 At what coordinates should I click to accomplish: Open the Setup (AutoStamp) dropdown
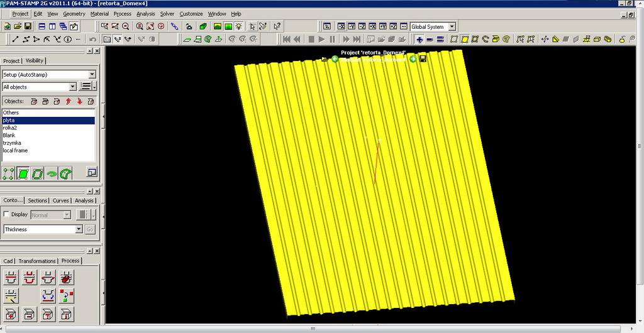point(92,75)
